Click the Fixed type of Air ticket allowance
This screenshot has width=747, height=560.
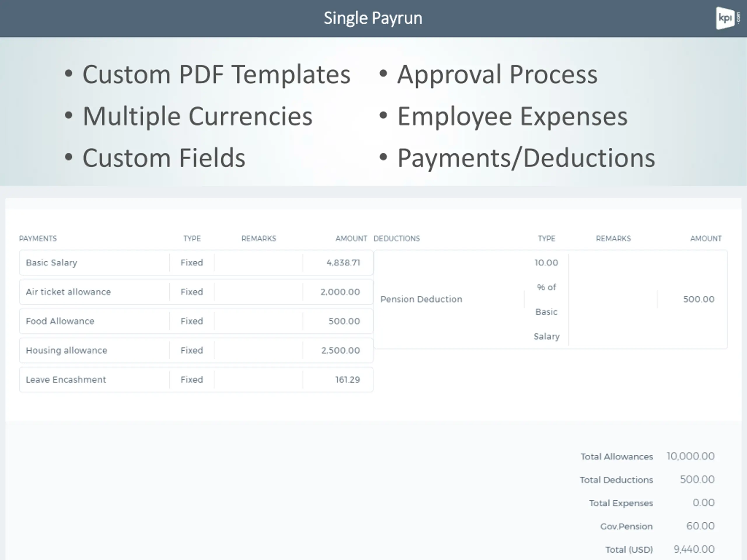192,292
